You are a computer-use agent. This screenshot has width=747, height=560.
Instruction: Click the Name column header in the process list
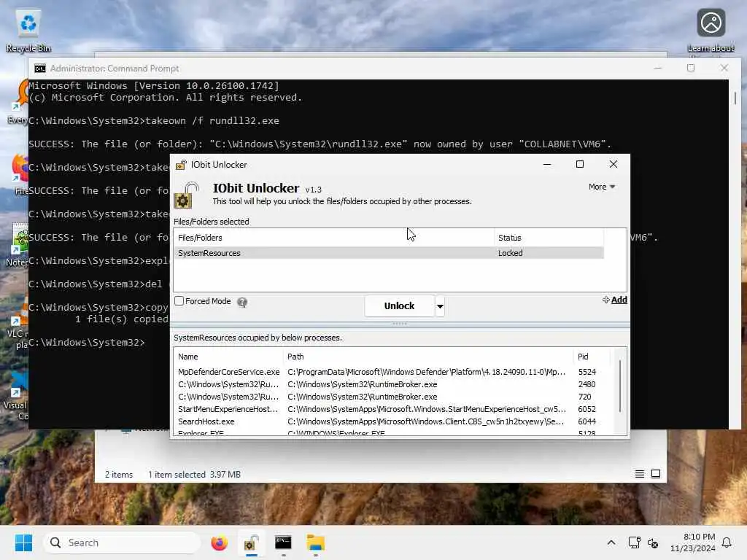click(228, 357)
